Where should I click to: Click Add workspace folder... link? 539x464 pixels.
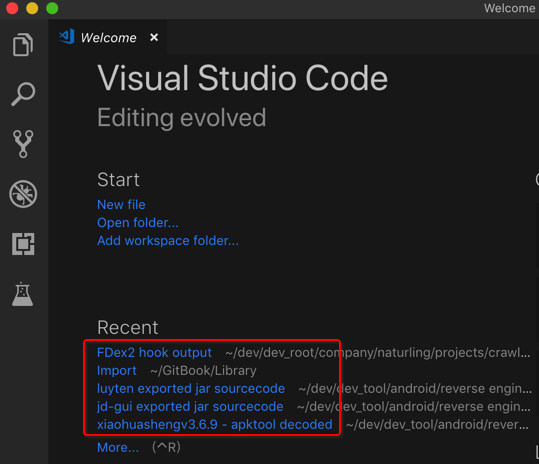(x=168, y=241)
